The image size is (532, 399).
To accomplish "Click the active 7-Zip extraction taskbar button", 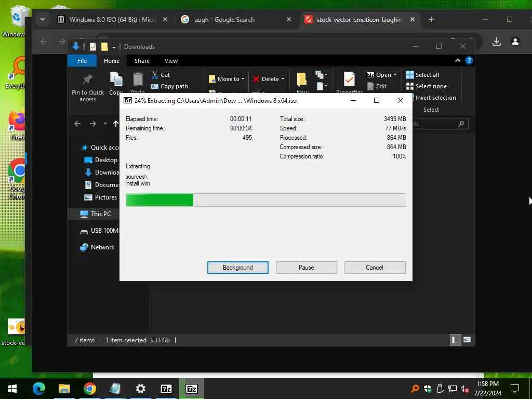I will click(192, 389).
